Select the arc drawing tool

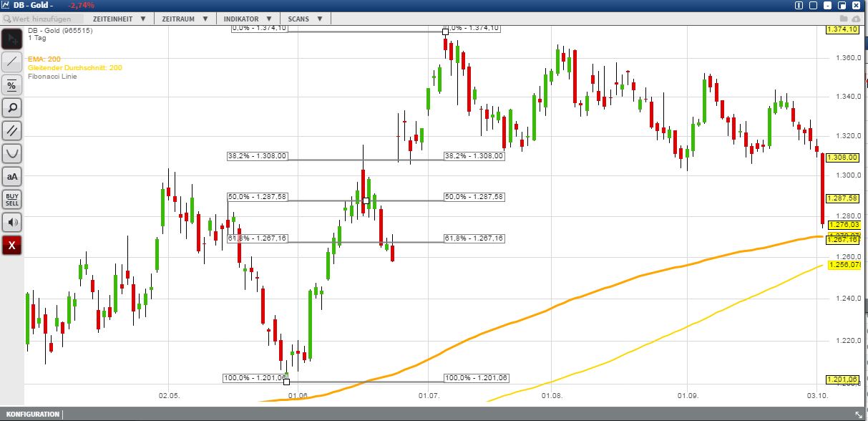point(10,153)
